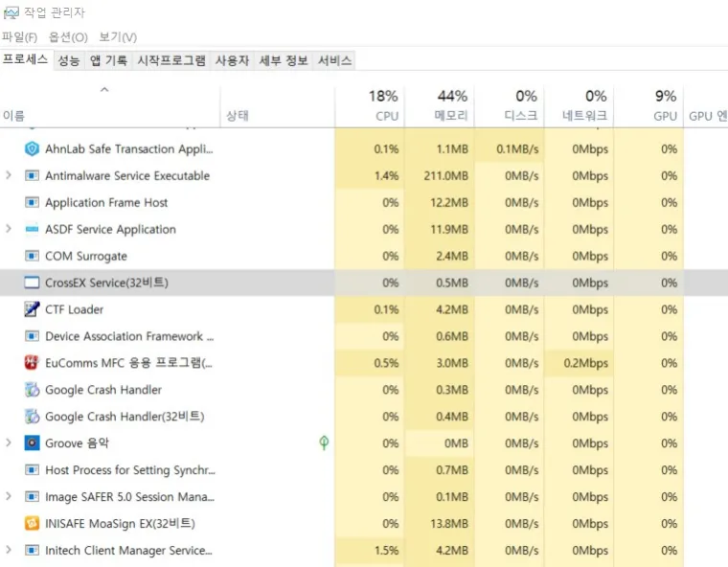Screen dimensions: 728x567
Task: Select the CTF Loader process name
Action: pos(74,309)
